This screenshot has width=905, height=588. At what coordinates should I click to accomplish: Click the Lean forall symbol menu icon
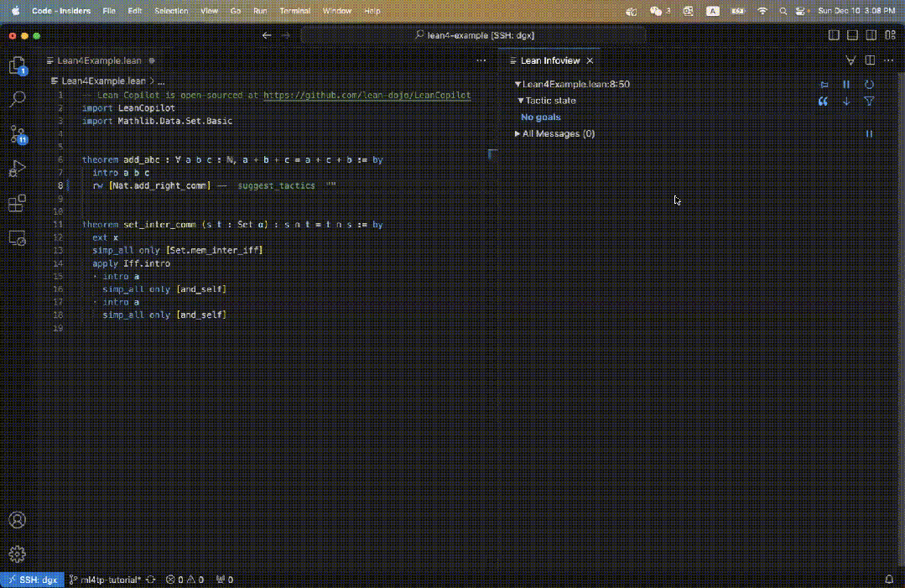[850, 60]
